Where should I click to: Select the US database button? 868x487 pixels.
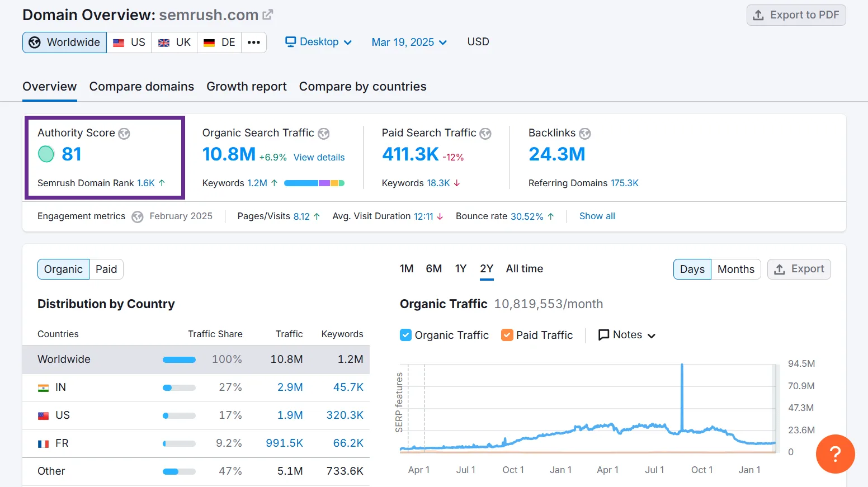(129, 42)
